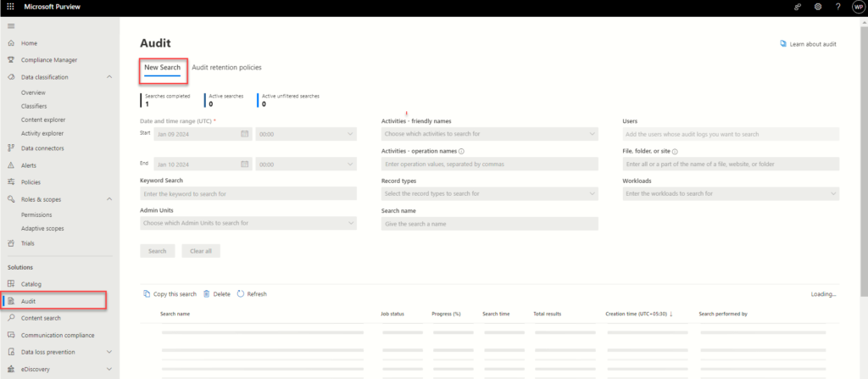Collapse navigation with the hamburger icon
Screen dimensions: 868x379
11,26
